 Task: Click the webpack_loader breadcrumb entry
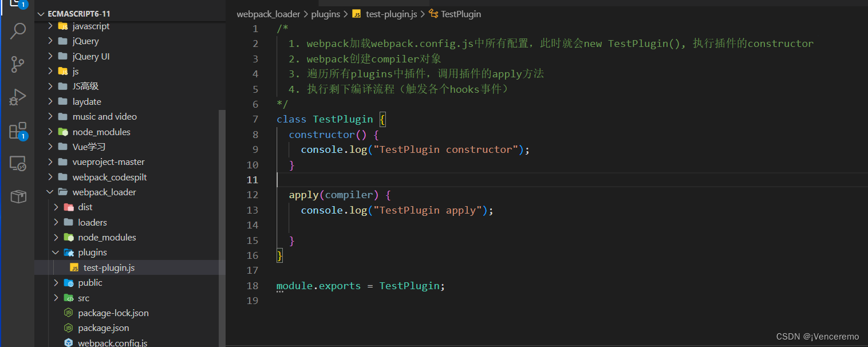(268, 14)
